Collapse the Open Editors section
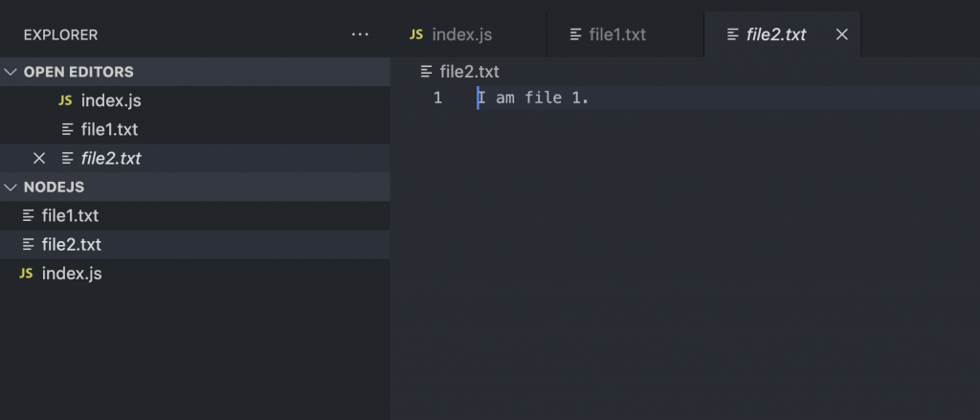Image resolution: width=980 pixels, height=420 pixels. click(11, 72)
